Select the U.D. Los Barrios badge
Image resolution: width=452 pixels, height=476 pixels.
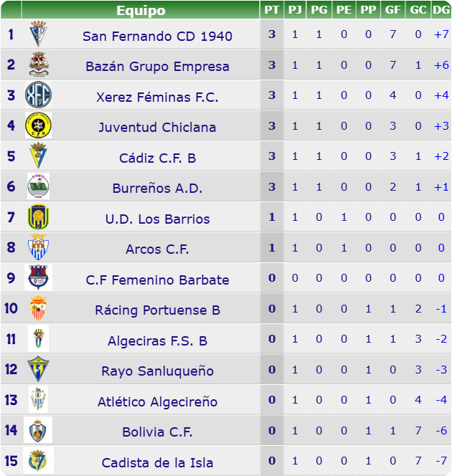[38, 216]
